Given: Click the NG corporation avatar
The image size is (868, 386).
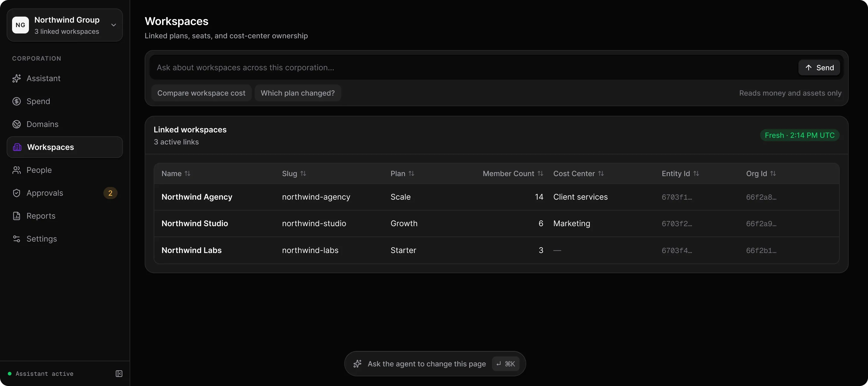Looking at the screenshot, I should [x=20, y=25].
